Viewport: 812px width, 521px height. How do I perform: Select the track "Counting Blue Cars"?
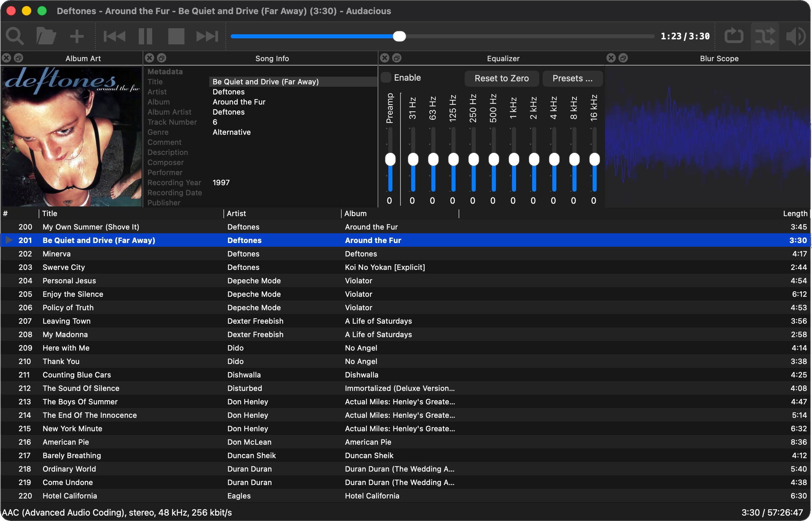pyautogui.click(x=405, y=375)
